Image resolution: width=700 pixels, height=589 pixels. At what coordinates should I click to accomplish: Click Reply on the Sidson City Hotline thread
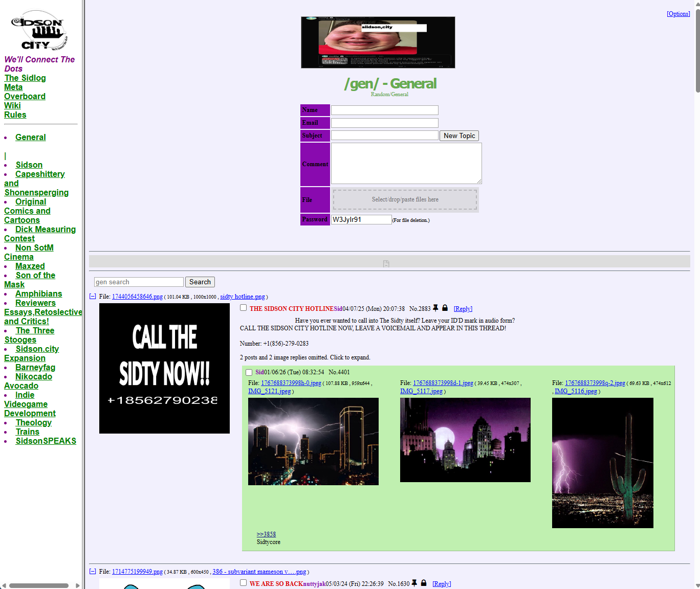[463, 309]
